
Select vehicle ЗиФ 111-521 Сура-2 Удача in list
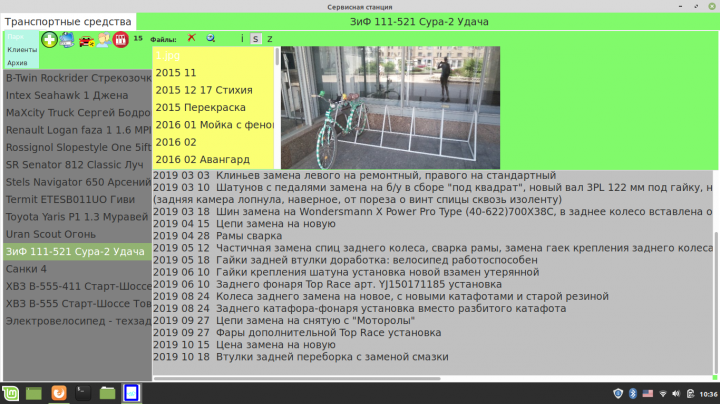(x=78, y=252)
